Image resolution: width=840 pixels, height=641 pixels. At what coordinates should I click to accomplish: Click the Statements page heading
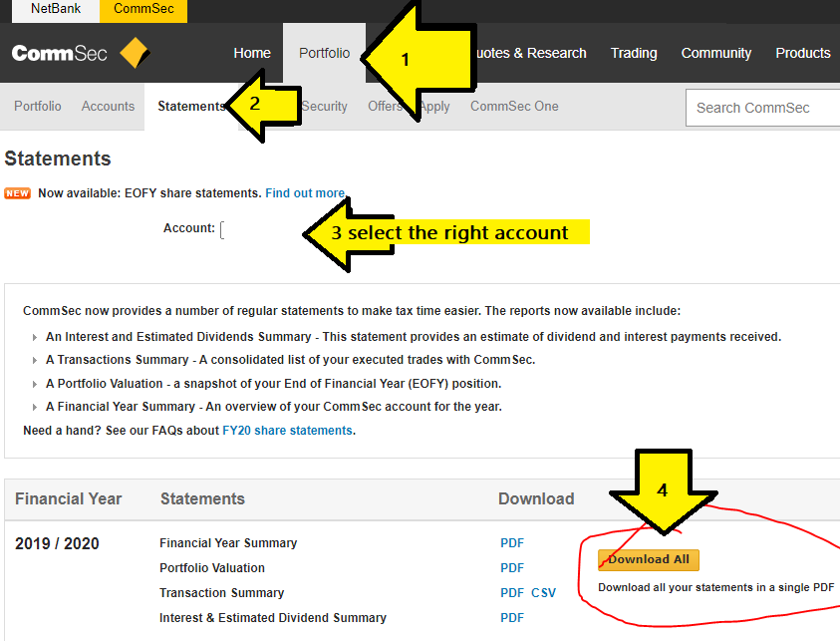point(58,159)
